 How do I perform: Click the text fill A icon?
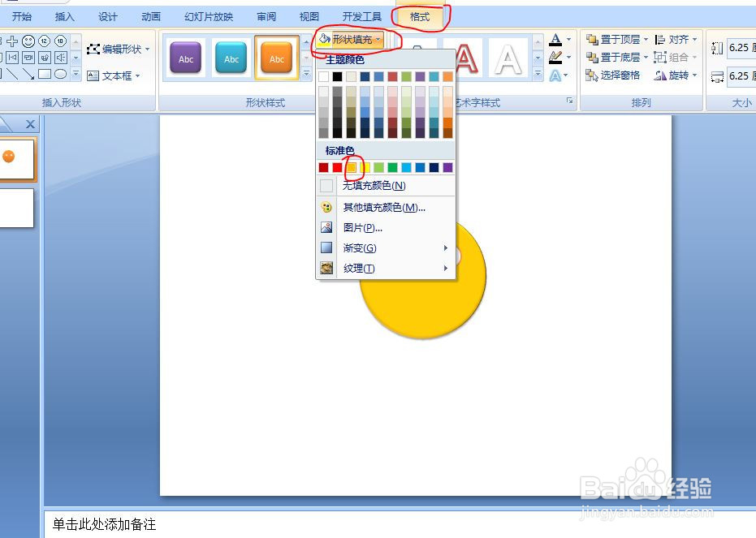point(556,40)
